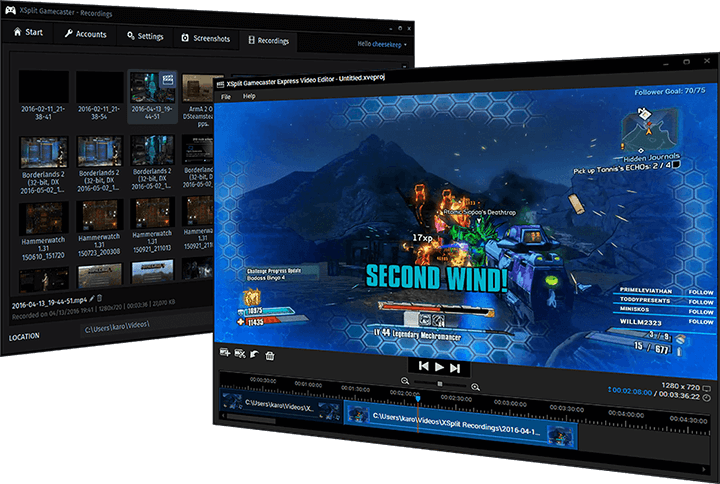Click the 1280 x 720 resolution text in the editor
720x484 pixels.
[x=681, y=387]
